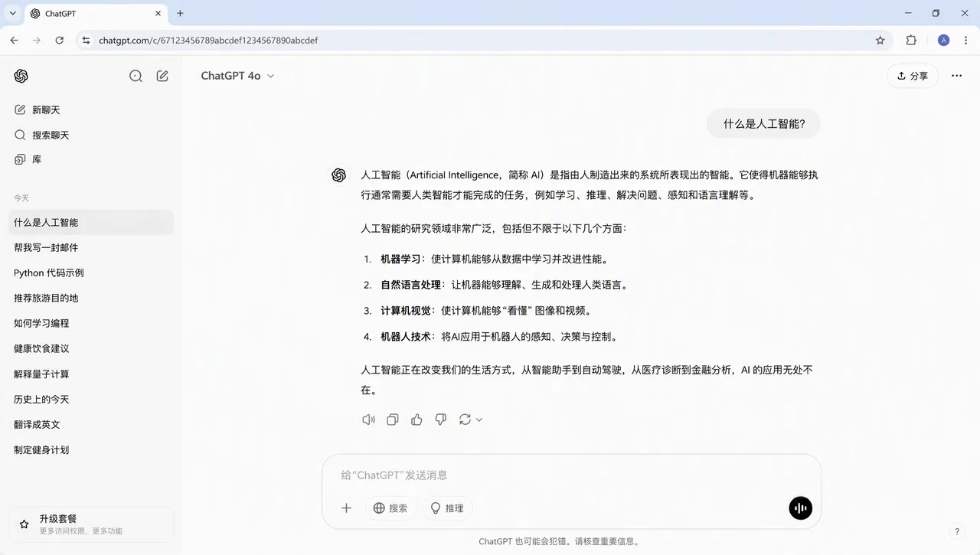Toggle the 推理 reasoning button

(x=447, y=508)
